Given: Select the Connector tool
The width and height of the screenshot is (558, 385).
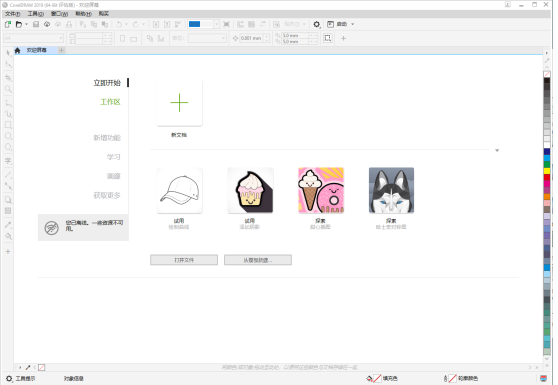Looking at the screenshot, I should (x=8, y=186).
